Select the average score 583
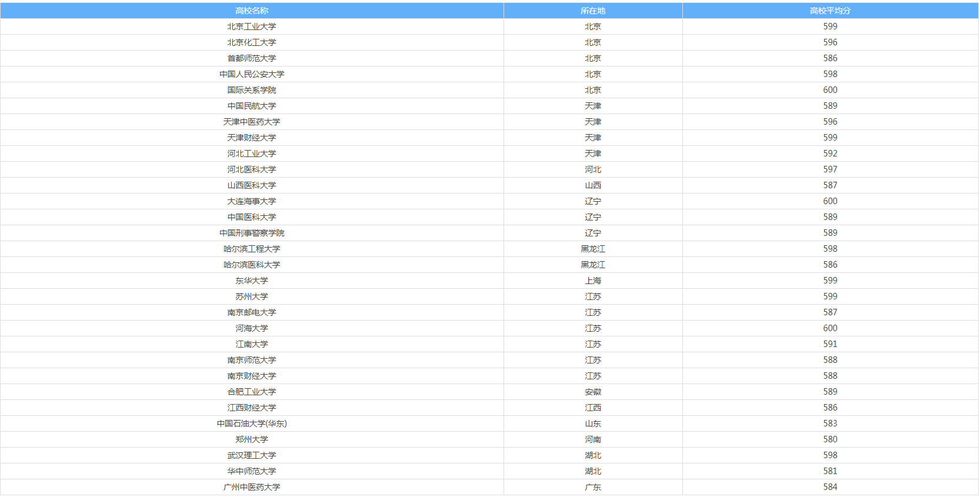The width and height of the screenshot is (980, 497). pos(830,423)
